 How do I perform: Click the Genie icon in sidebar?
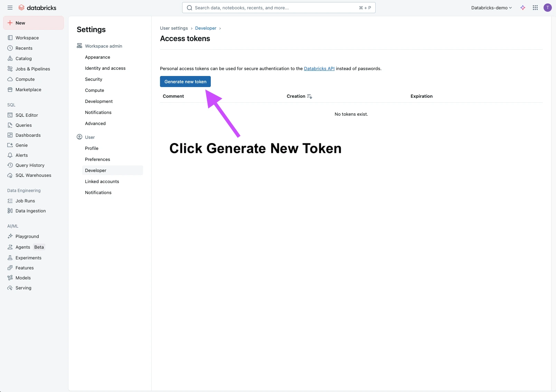10,145
